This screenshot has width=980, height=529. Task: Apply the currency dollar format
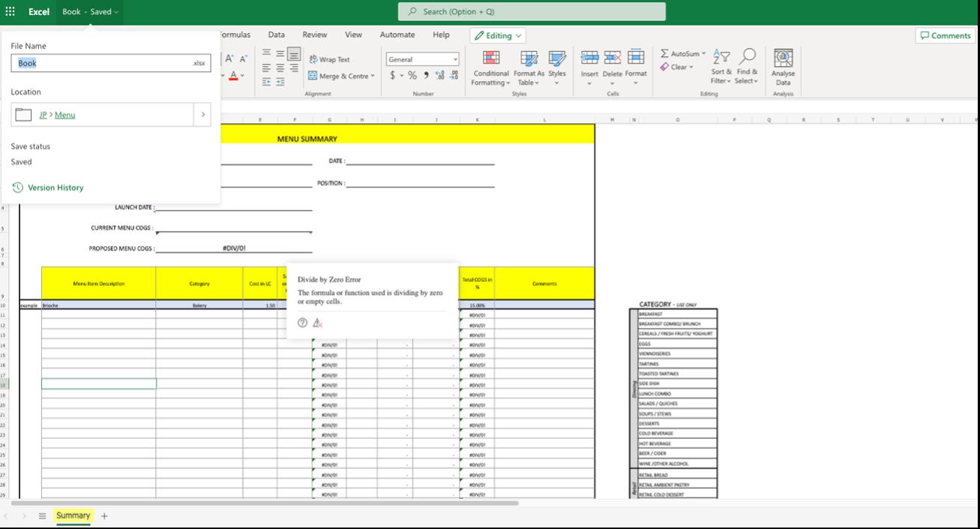click(392, 76)
